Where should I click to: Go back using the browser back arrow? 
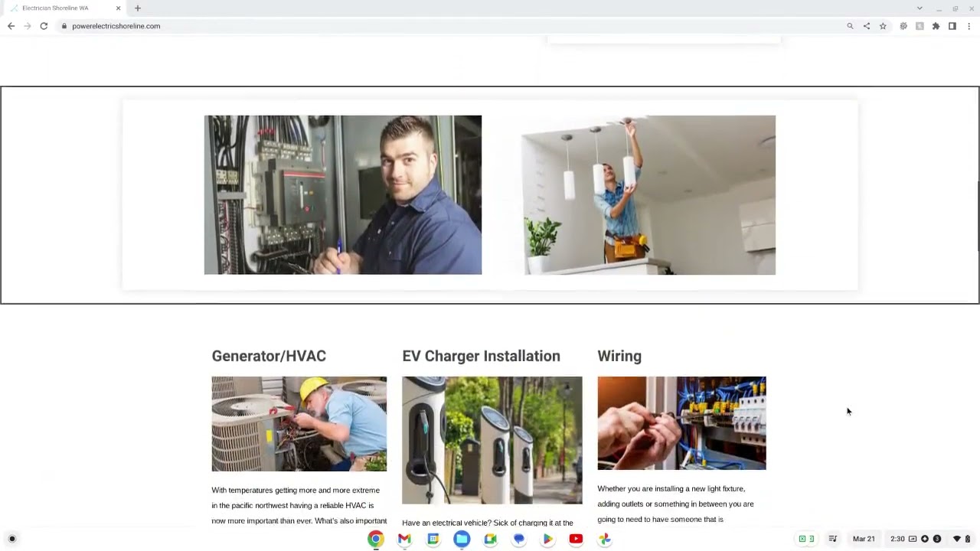tap(11, 26)
